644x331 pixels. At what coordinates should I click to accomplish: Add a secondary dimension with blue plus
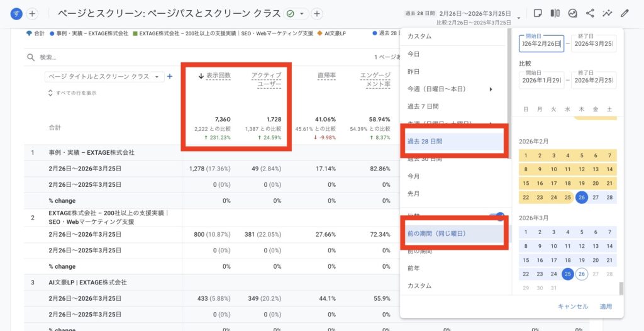pos(170,77)
